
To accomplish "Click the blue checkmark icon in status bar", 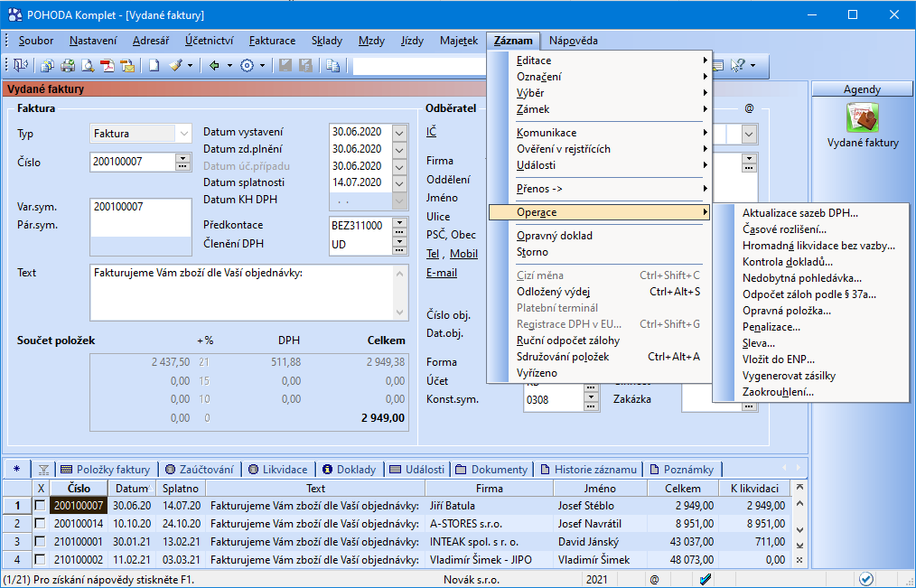I will click(x=706, y=579).
